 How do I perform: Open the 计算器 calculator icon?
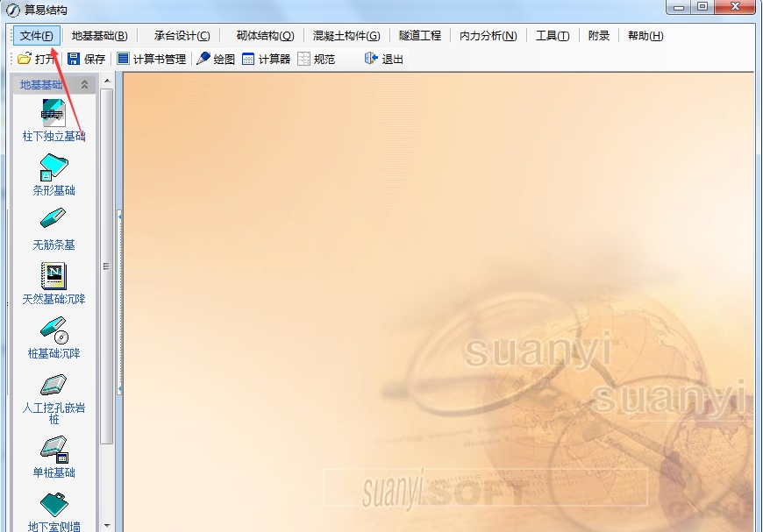coord(248,59)
